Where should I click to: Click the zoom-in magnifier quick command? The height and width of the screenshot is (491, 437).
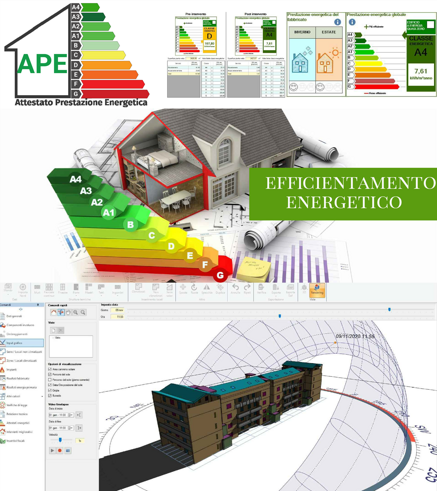[76, 312]
